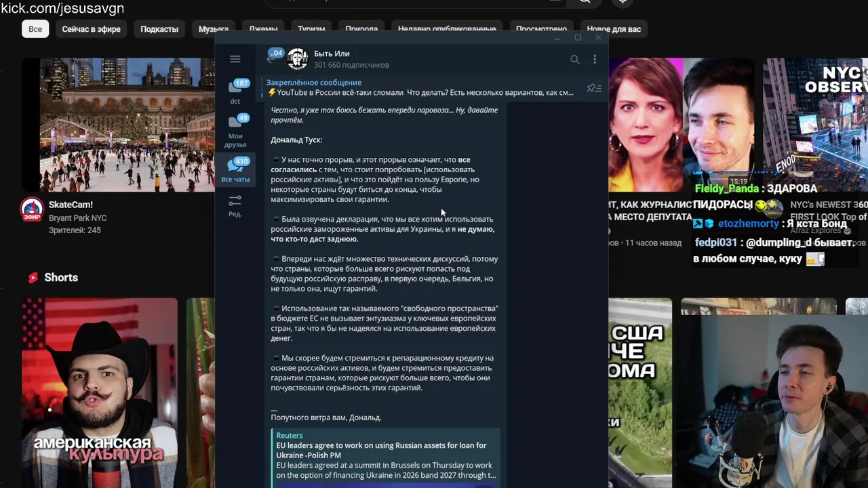
Task: Close the Telegram window
Action: [597, 37]
